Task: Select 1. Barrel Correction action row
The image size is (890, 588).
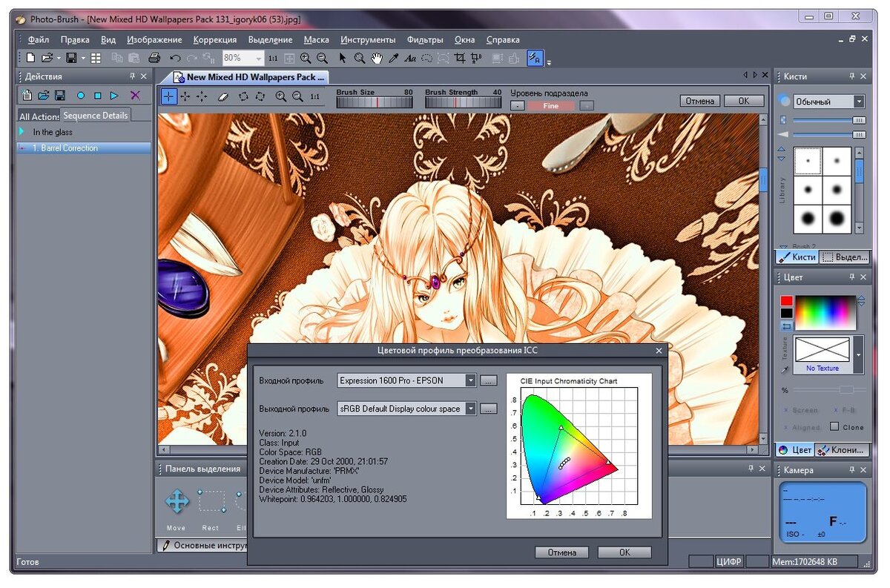Action: [x=84, y=148]
